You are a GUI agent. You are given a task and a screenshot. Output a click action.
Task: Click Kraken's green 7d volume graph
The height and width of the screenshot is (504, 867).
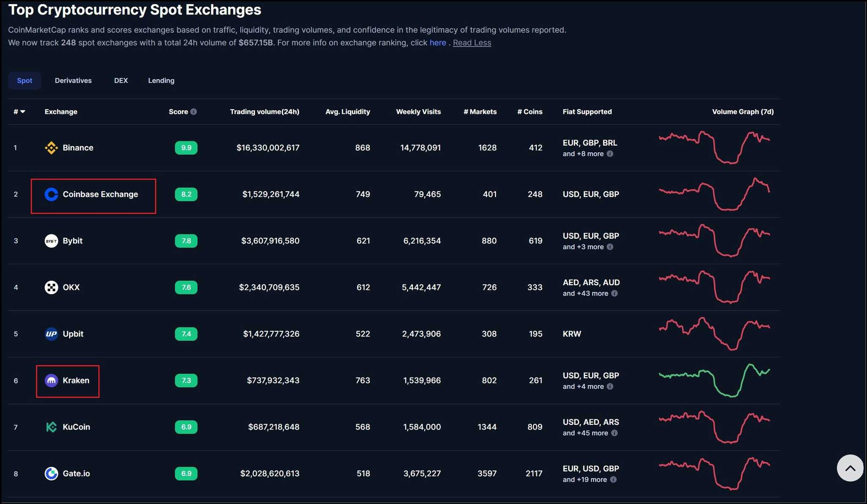(714, 380)
